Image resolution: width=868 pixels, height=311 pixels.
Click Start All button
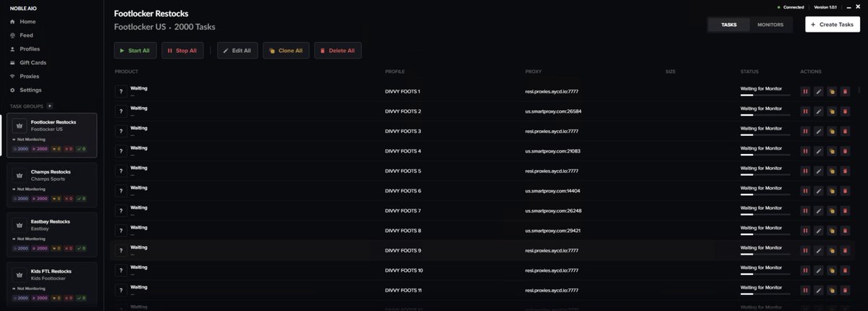tap(135, 51)
